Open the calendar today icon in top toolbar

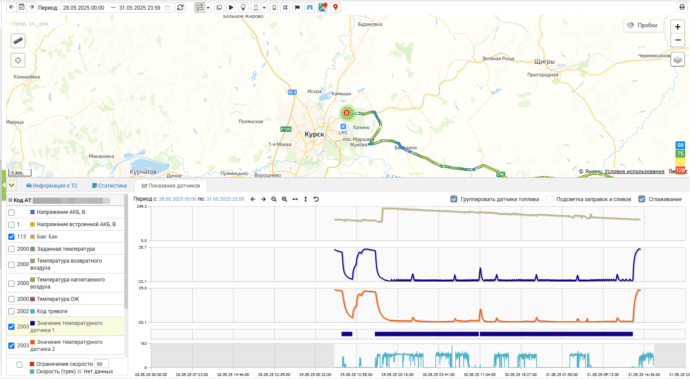tap(22, 7)
